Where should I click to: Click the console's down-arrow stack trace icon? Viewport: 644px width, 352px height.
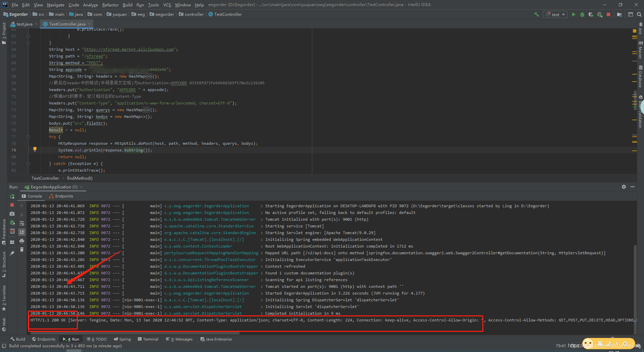click(22, 215)
